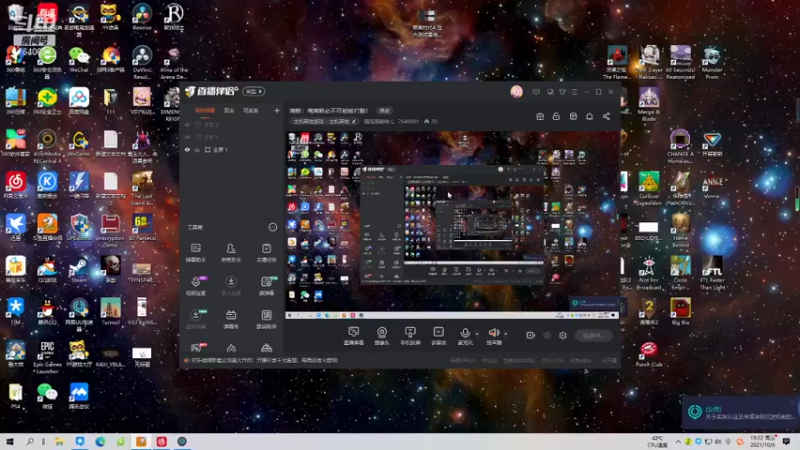Open the hamburger menu in 直播伴侣 title bar
This screenshot has height=450, width=800.
pyautogui.click(x=574, y=92)
